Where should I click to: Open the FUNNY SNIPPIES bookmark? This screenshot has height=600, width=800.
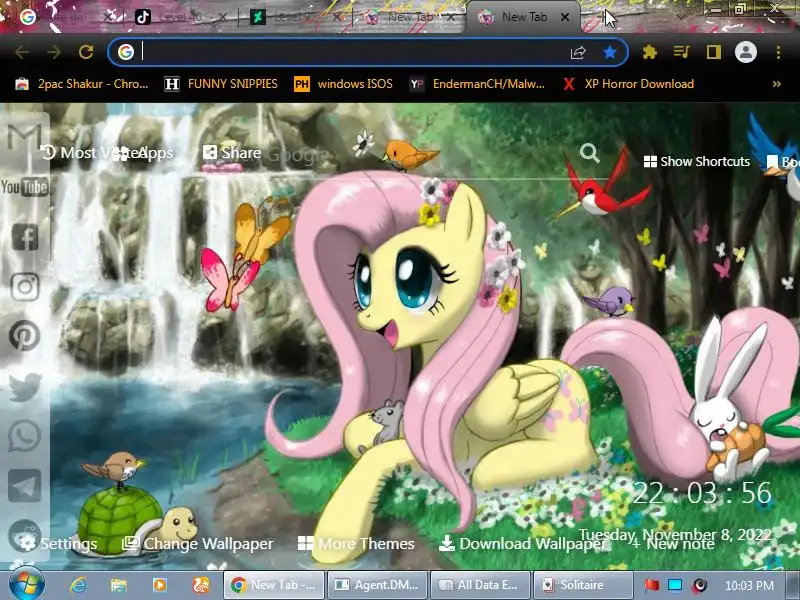click(x=221, y=84)
